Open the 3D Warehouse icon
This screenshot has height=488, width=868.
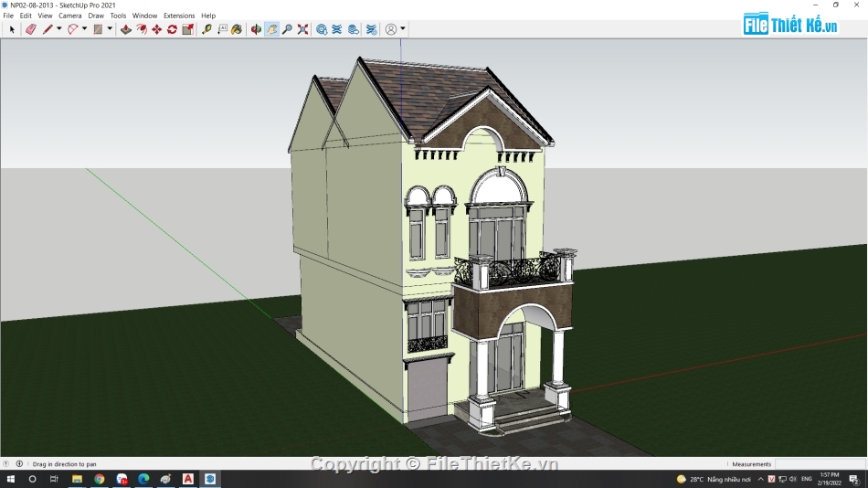click(322, 29)
